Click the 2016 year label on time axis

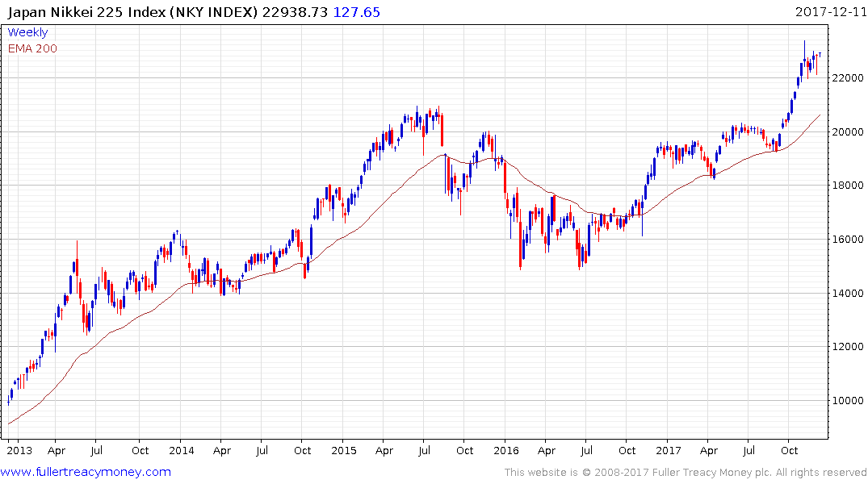[x=506, y=450]
